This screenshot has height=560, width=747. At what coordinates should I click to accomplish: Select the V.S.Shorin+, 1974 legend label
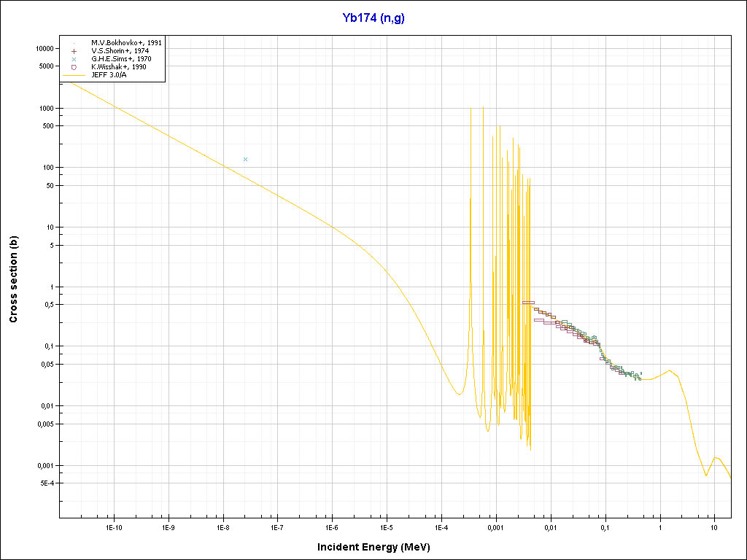pyautogui.click(x=120, y=51)
